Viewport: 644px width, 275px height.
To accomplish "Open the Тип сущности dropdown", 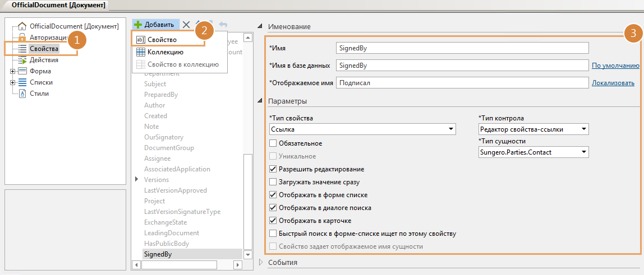I will [583, 152].
